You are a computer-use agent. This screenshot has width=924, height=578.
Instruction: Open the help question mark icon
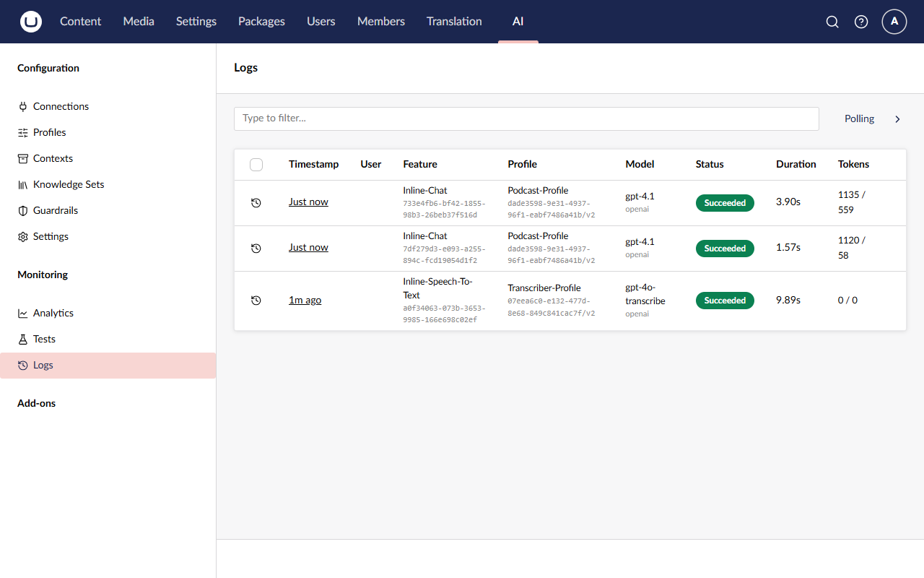pos(861,22)
